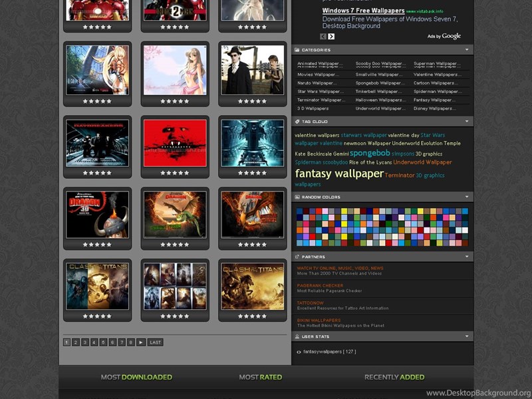Collapse the Categories panel

467,50
